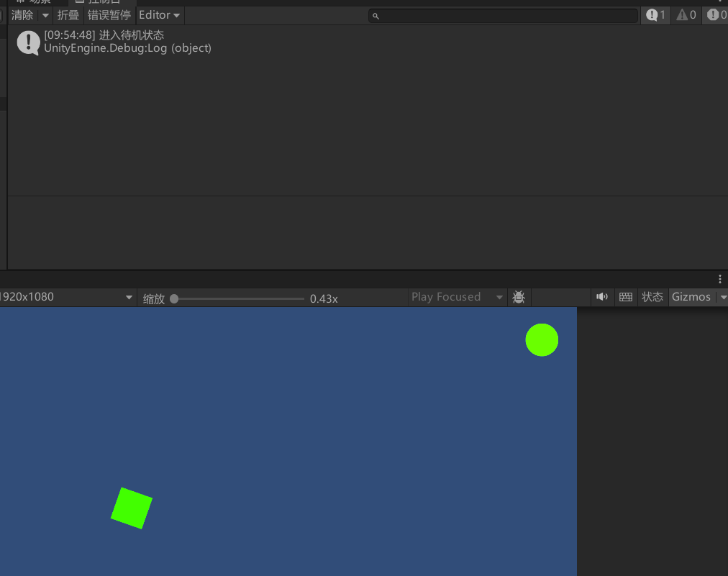This screenshot has height=576, width=728.
Task: Focus the console search field
Action: [x=504, y=16]
